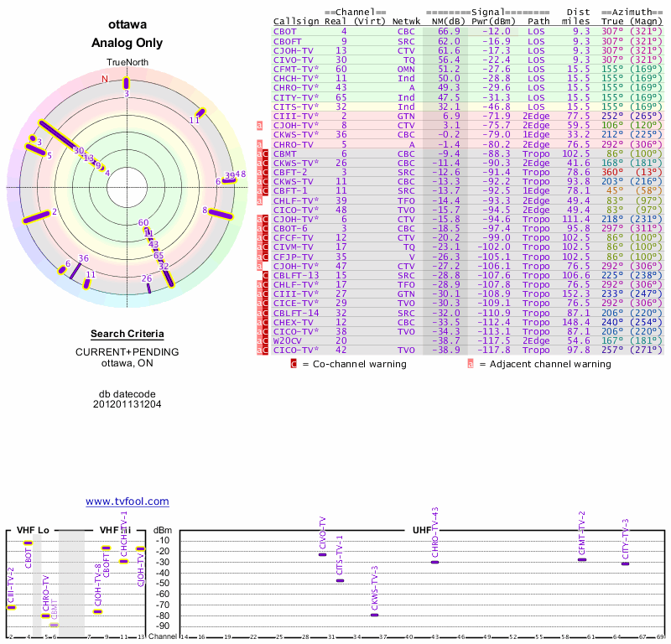Screen dimensions: 671x644
Task: Click the db datecode 201201131204 text
Action: point(127,399)
